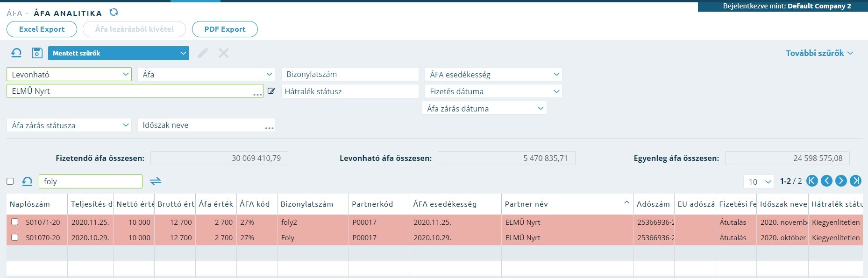
Task: Go to the last page of results
Action: pyautogui.click(x=855, y=181)
